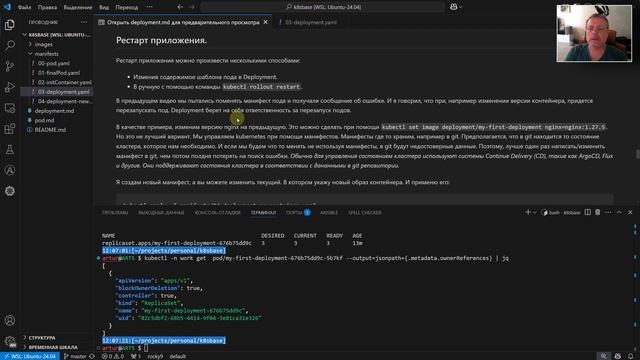The width and height of the screenshot is (640, 360).
Task: Open the Выделение menu
Action: pos(78,7)
